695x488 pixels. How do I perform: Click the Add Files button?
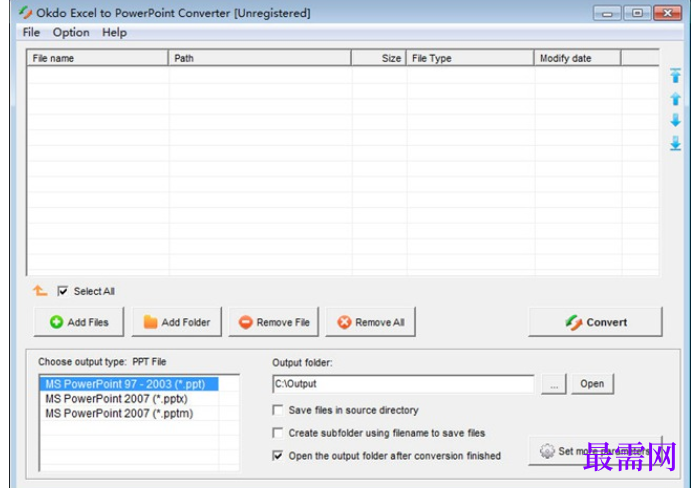point(79,322)
